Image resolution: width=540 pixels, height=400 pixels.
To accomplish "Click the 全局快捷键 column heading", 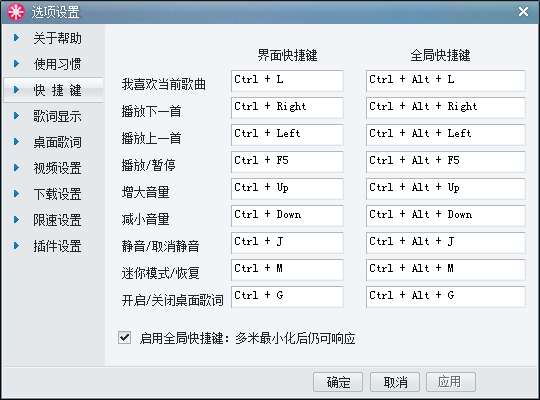I will (440, 55).
